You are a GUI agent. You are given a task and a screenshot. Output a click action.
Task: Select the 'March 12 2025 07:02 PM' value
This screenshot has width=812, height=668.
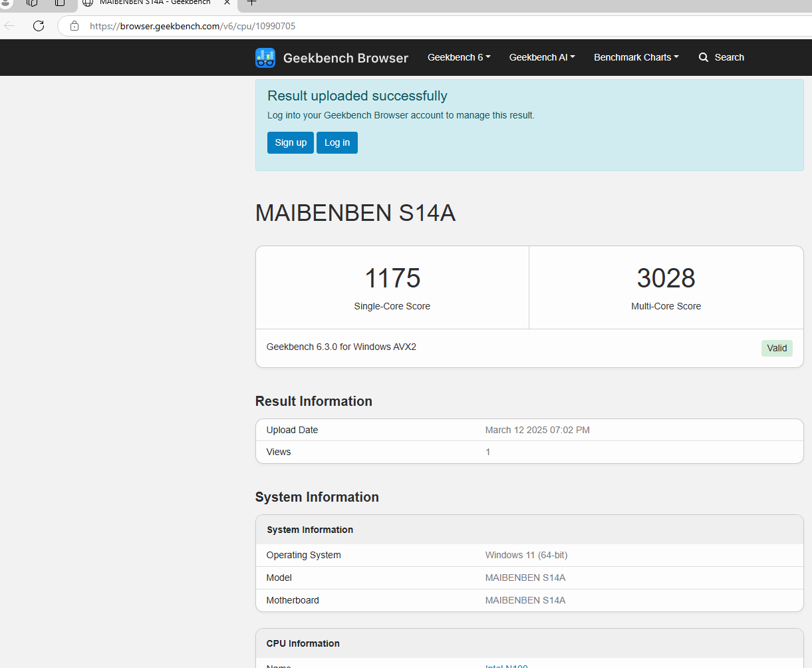(537, 430)
